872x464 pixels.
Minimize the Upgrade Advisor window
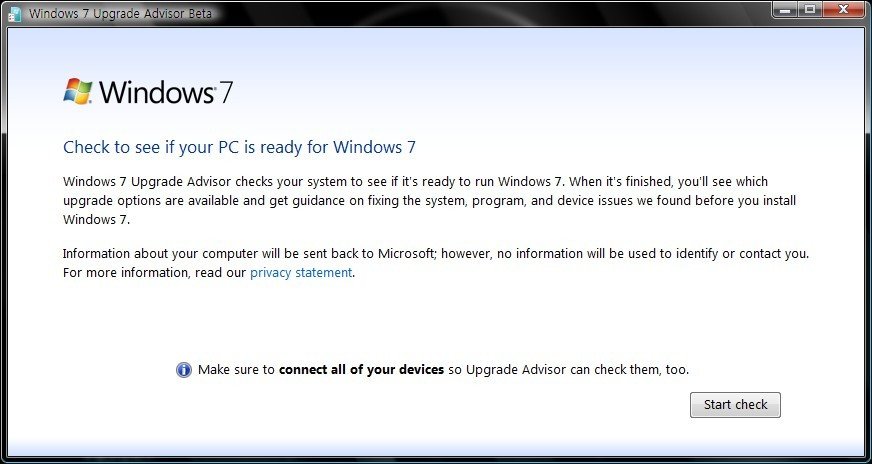pyautogui.click(x=785, y=10)
